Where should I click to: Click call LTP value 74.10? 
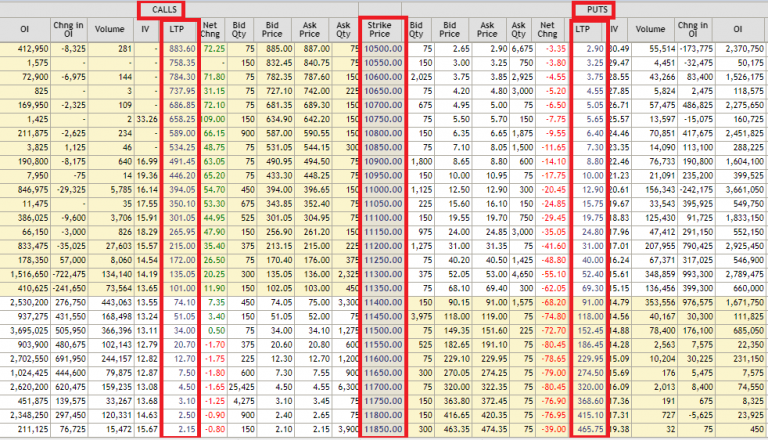(184, 303)
